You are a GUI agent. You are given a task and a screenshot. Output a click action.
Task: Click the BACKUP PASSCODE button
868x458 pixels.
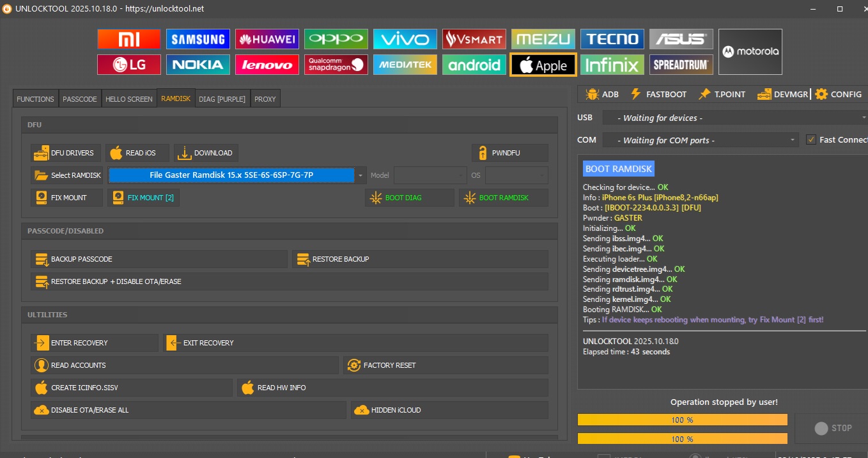tap(159, 259)
